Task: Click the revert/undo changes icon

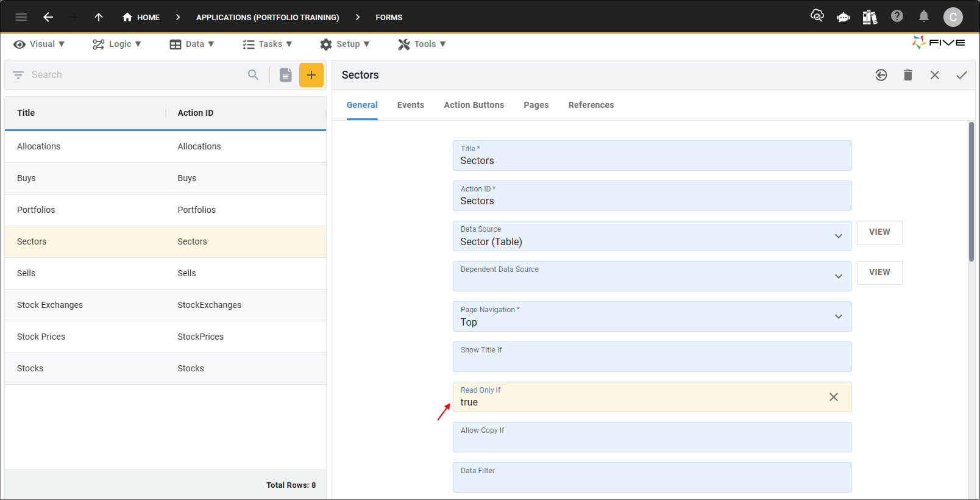Action: point(881,75)
